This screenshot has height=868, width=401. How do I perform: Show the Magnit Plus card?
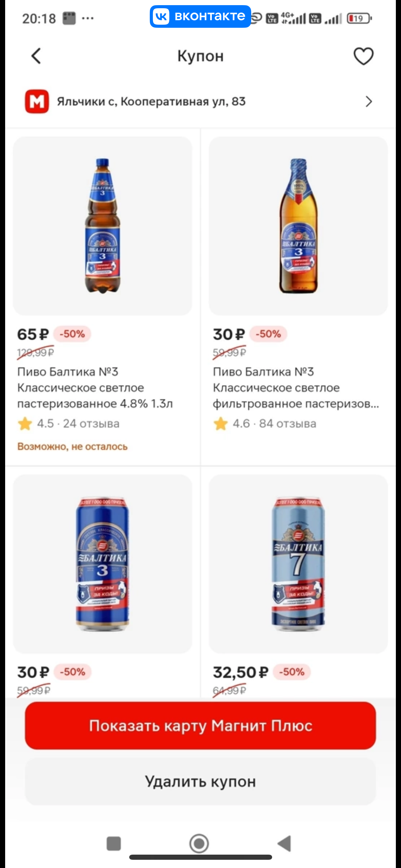[200, 725]
